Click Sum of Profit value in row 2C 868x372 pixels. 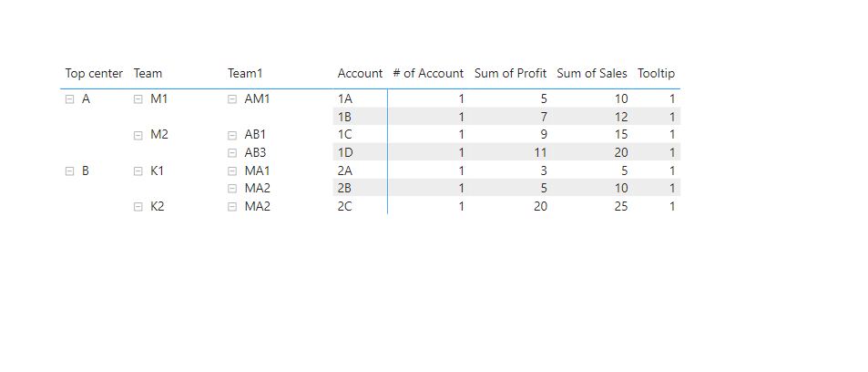click(540, 207)
